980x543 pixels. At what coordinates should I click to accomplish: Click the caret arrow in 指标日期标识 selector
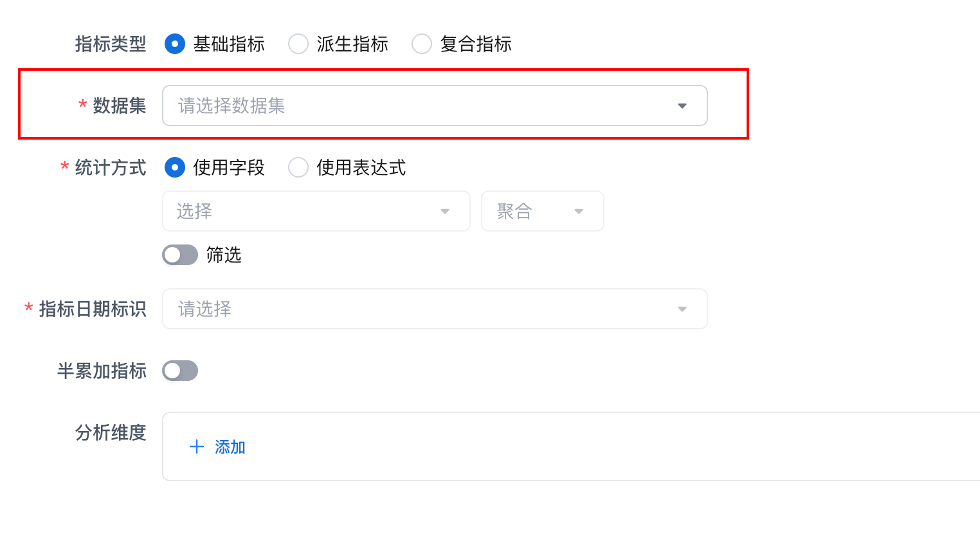coord(682,309)
